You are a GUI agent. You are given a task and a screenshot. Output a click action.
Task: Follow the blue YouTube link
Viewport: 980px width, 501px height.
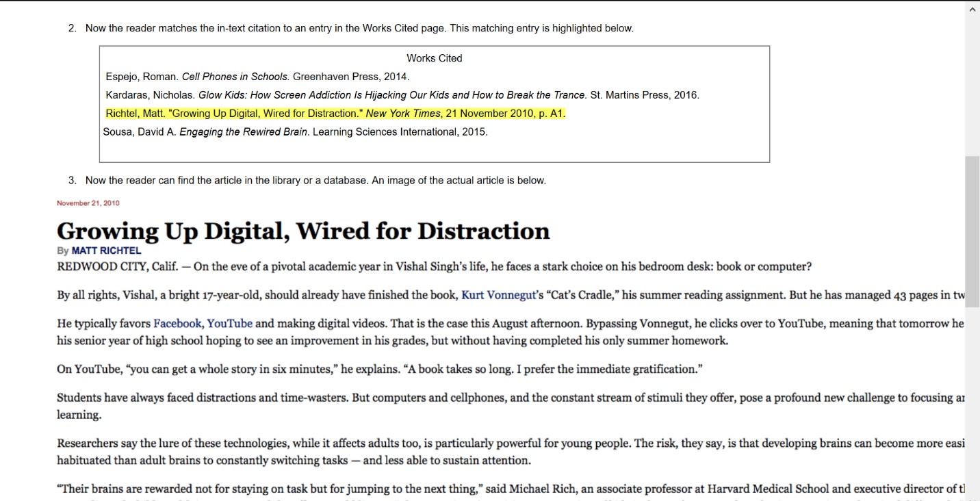[x=230, y=323]
